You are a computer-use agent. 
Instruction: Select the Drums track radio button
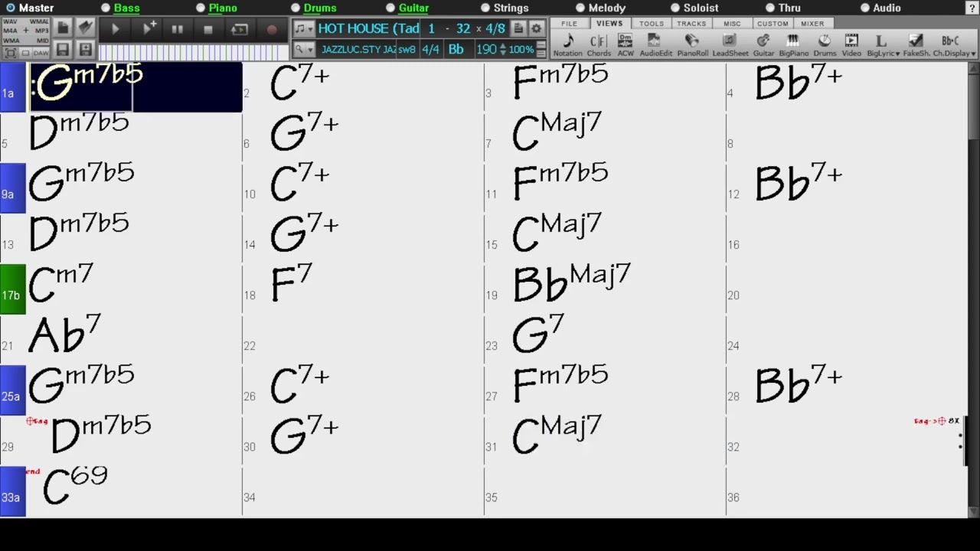click(x=296, y=8)
